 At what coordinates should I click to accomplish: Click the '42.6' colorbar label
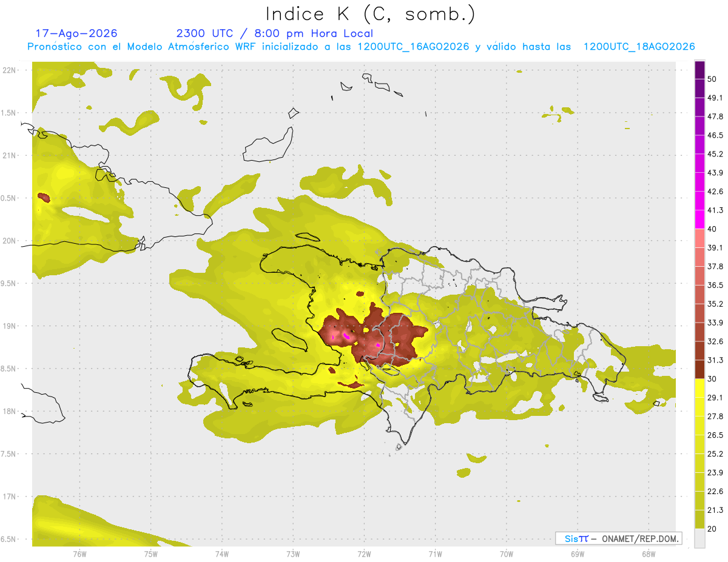point(715,192)
